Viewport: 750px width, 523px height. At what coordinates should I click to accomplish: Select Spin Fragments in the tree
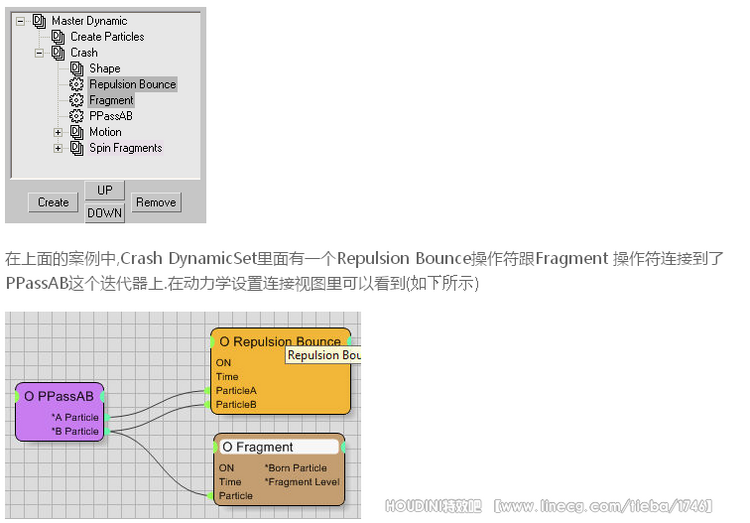point(126,148)
